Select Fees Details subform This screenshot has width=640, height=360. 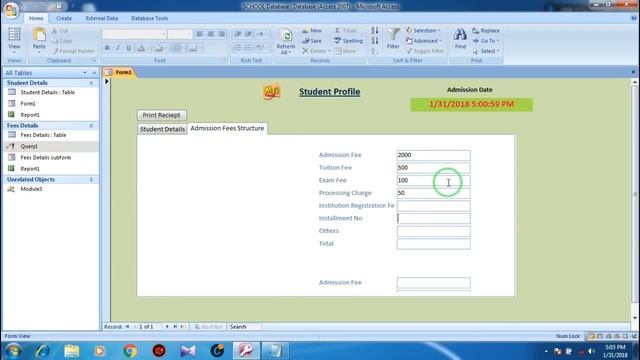(45, 158)
